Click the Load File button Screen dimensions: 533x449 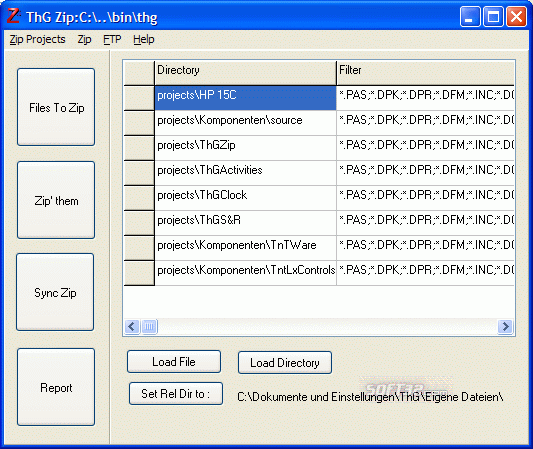[x=174, y=362]
